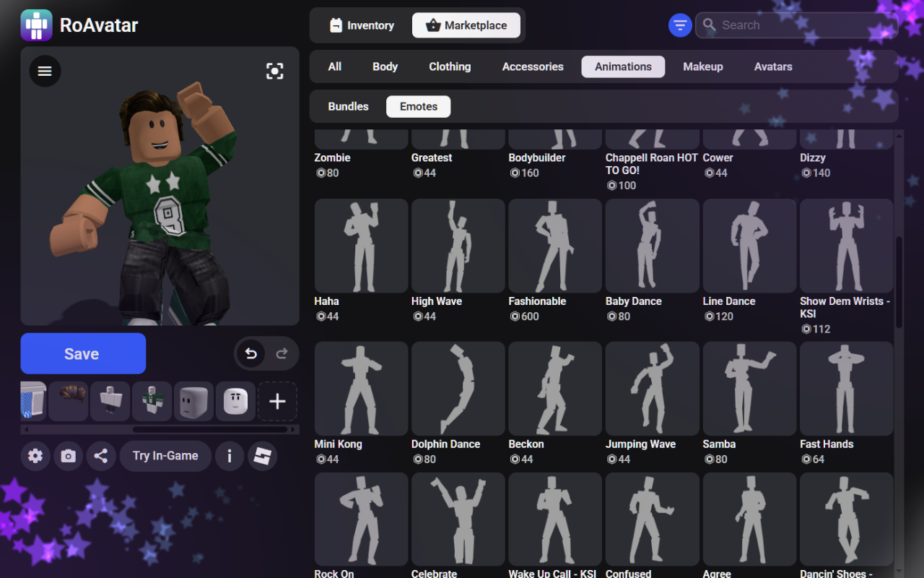Image resolution: width=924 pixels, height=578 pixels.
Task: Click the Cower emote title
Action: coord(718,158)
